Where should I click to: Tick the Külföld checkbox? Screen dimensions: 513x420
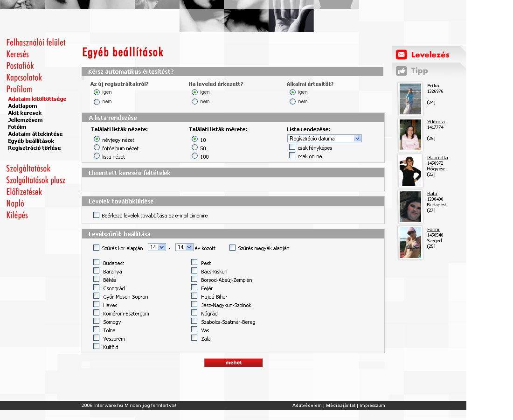[x=96, y=346]
